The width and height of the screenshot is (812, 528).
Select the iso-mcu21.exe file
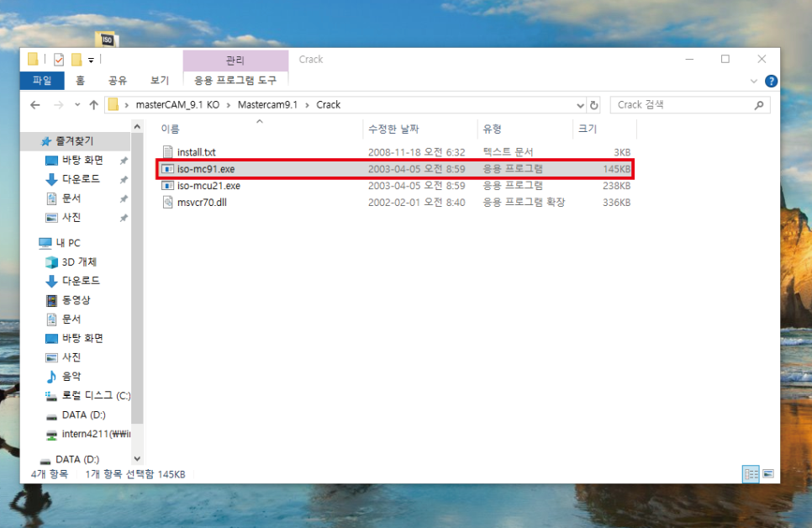coord(208,186)
